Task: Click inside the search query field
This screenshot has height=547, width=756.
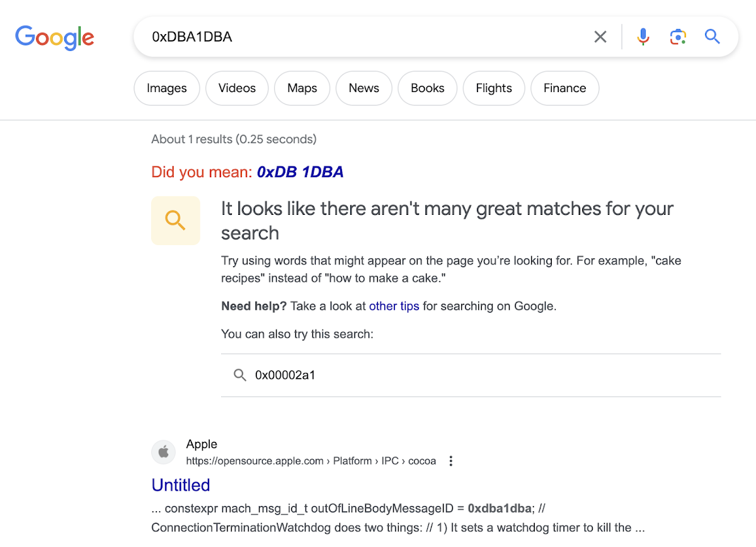Action: 353,37
